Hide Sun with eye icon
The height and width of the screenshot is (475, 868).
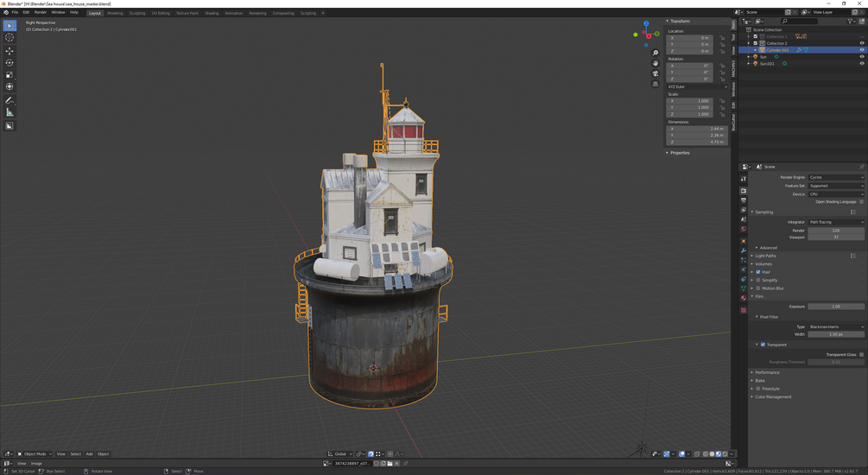(862, 56)
